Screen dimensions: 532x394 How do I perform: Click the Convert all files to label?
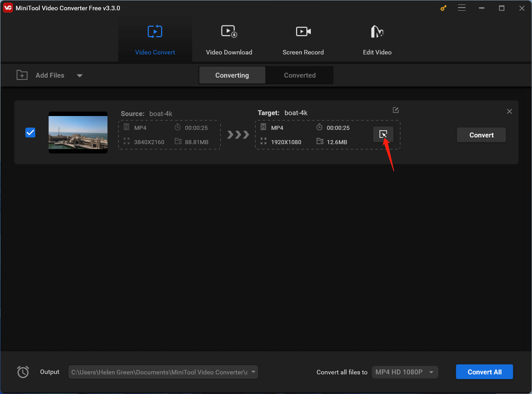(342, 372)
